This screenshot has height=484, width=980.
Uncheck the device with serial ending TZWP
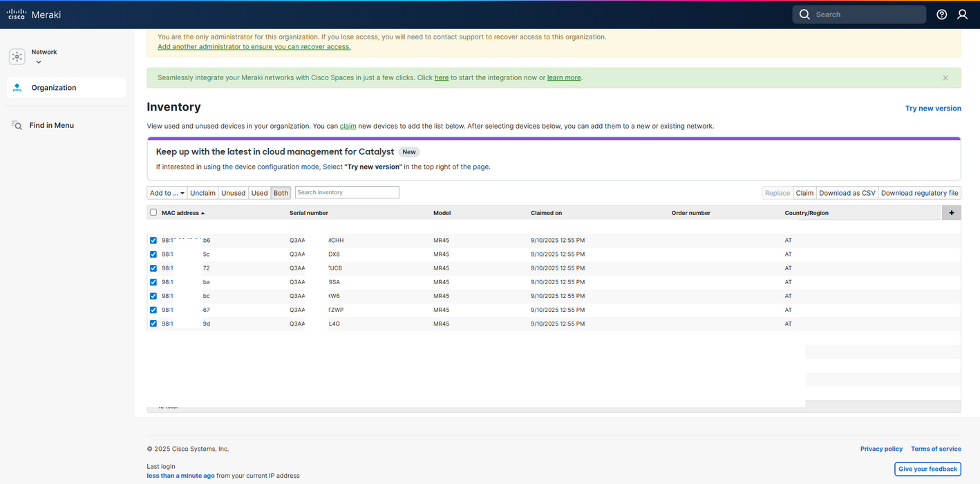153,310
